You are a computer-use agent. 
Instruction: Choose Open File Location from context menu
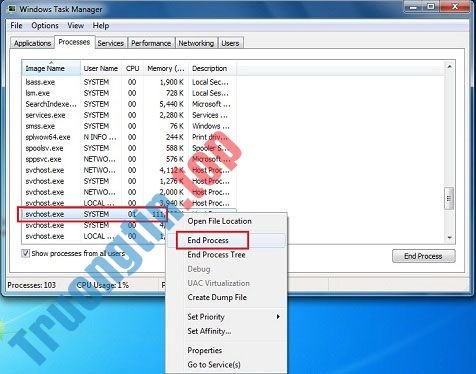pos(220,221)
